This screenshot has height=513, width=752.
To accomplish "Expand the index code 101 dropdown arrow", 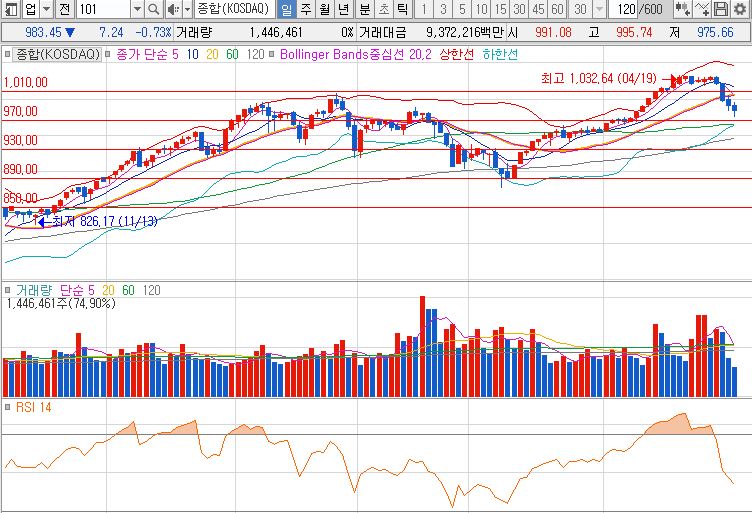I will (138, 9).
